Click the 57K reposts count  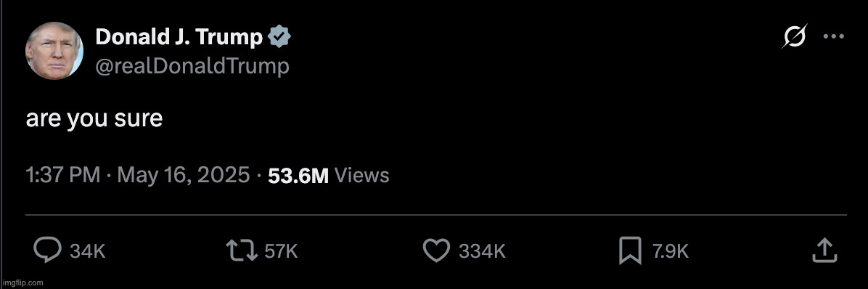point(281,252)
